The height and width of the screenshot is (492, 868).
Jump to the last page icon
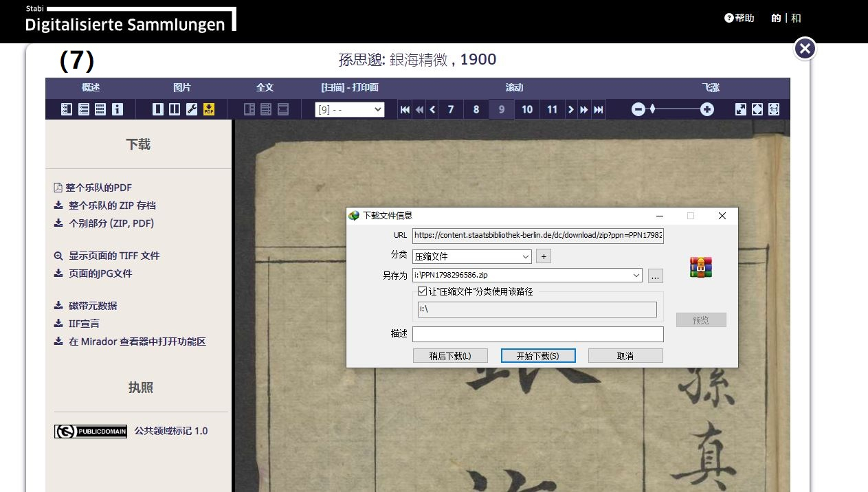(599, 109)
